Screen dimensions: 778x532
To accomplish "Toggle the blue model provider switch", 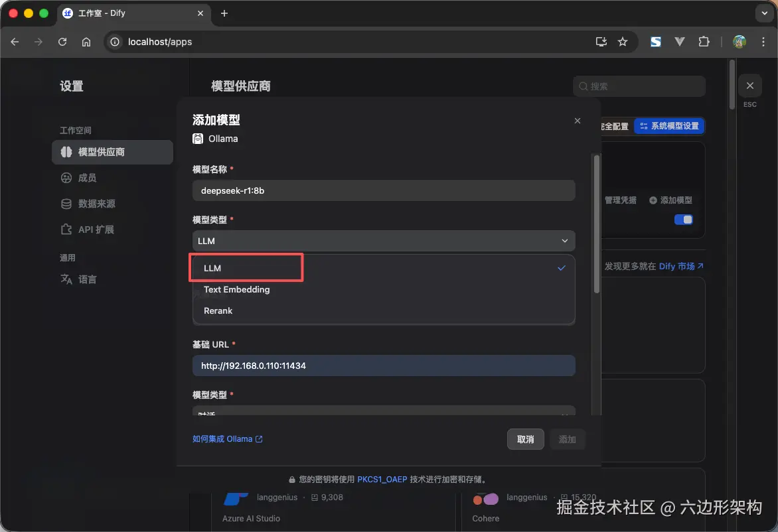I will pos(683,220).
